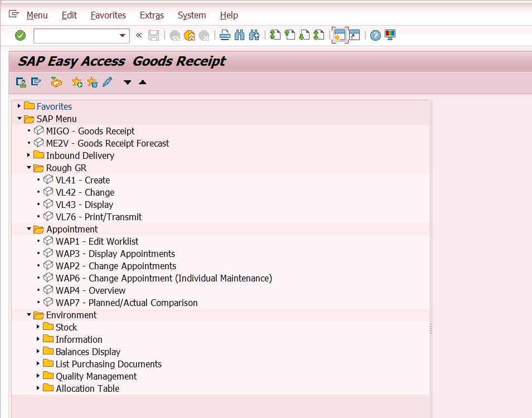Click the Customize Local Layout monitor icon
The height and width of the screenshot is (418, 532).
pyautogui.click(x=390, y=36)
